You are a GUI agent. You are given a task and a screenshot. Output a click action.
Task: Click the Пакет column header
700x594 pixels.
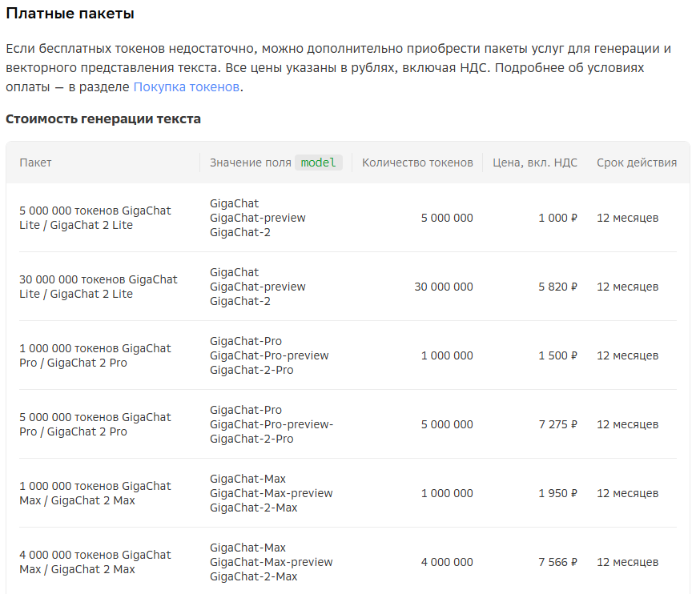pos(35,163)
